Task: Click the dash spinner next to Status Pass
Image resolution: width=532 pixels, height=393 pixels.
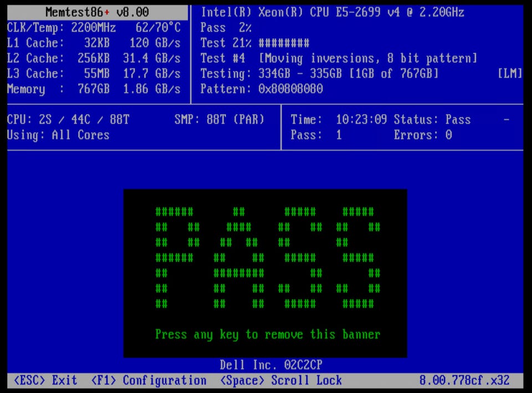Action: click(506, 120)
